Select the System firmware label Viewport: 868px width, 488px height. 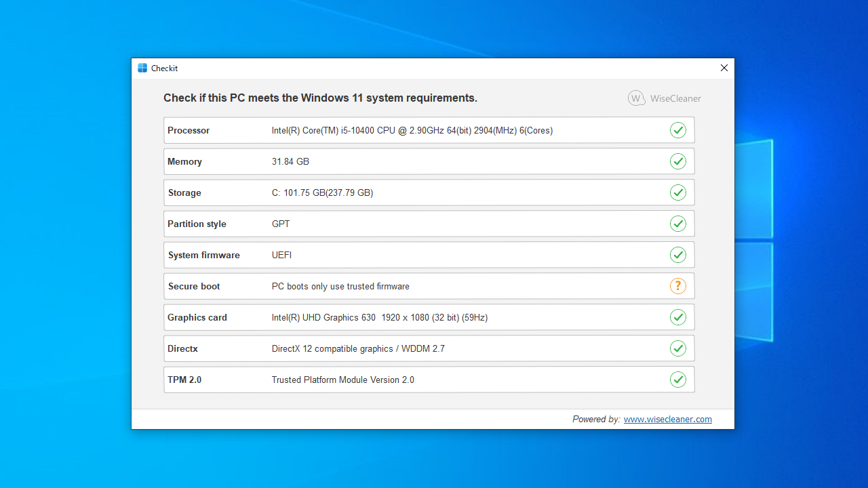(204, 255)
